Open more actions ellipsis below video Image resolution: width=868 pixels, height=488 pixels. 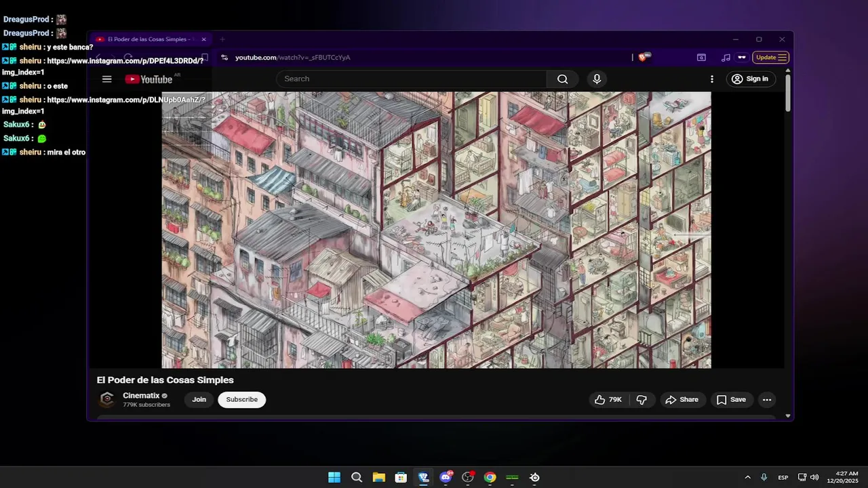point(767,400)
